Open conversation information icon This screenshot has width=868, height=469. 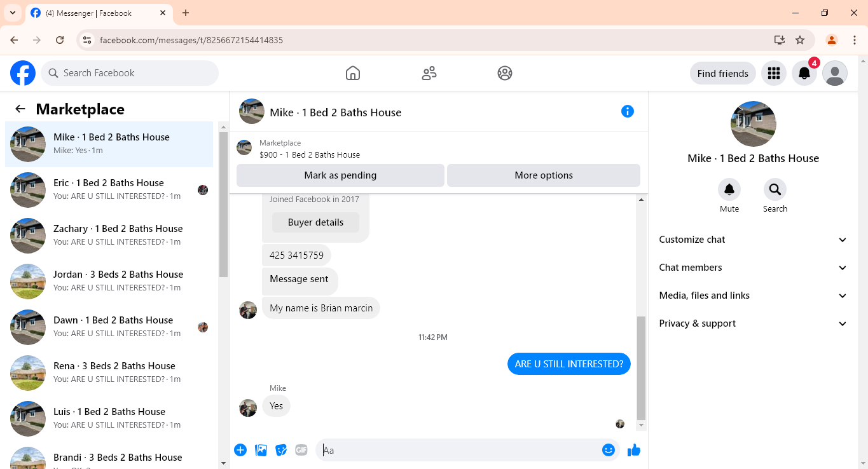628,112
